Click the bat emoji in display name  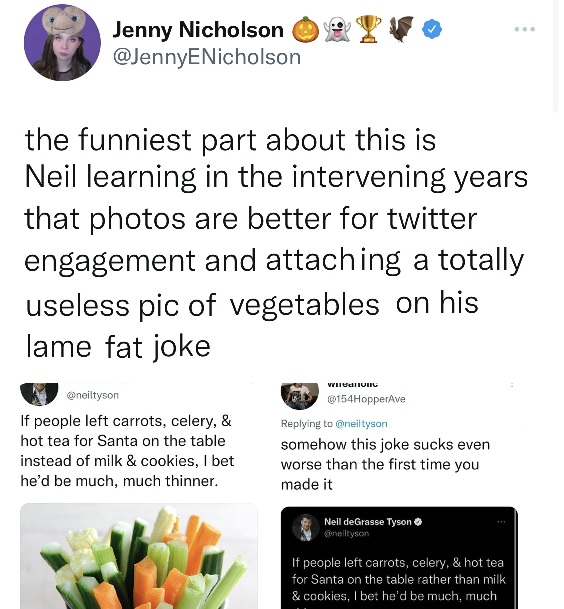(401, 29)
